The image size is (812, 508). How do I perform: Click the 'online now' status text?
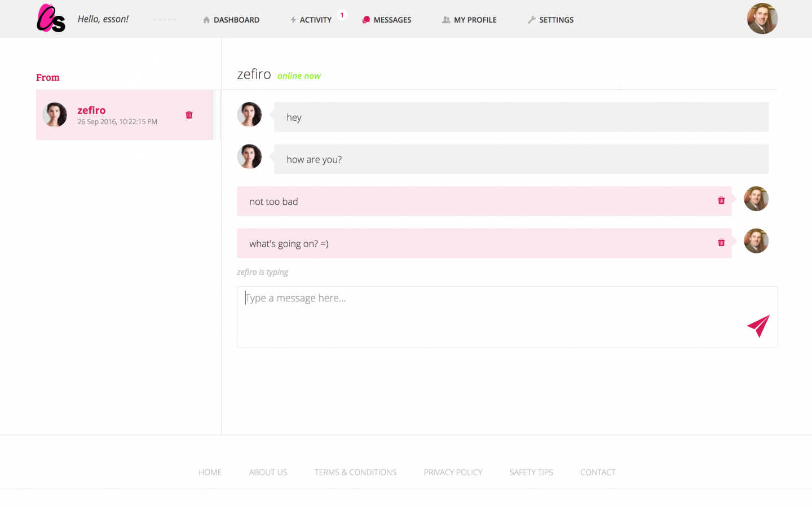(299, 76)
